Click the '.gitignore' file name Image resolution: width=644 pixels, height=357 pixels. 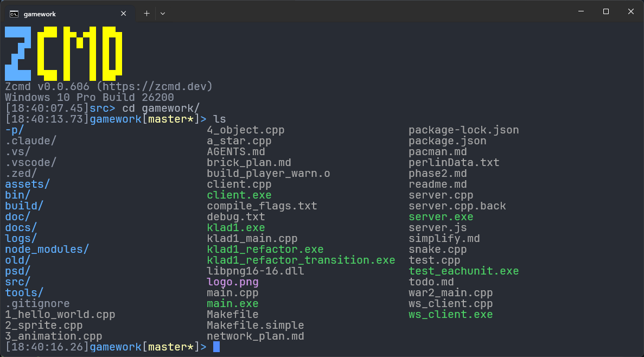[x=37, y=304]
